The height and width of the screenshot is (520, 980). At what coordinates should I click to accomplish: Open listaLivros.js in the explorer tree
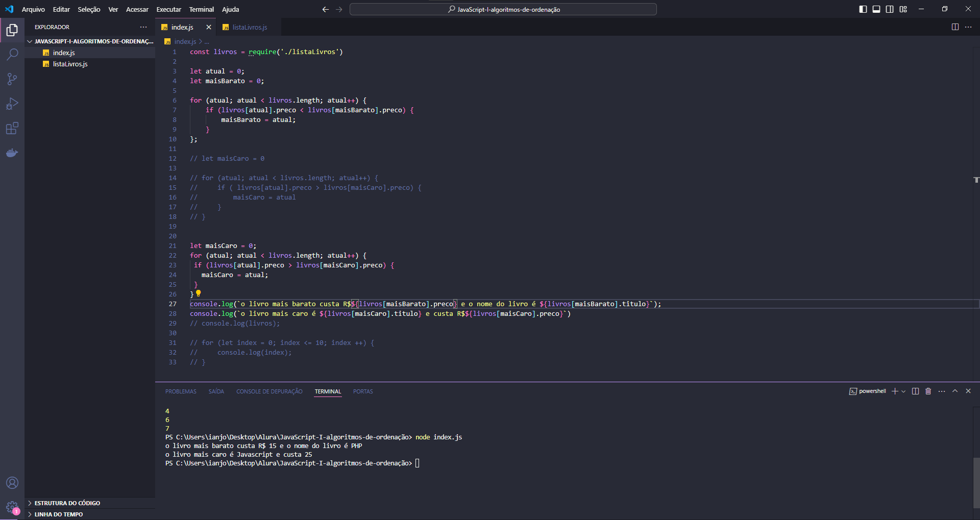70,64
